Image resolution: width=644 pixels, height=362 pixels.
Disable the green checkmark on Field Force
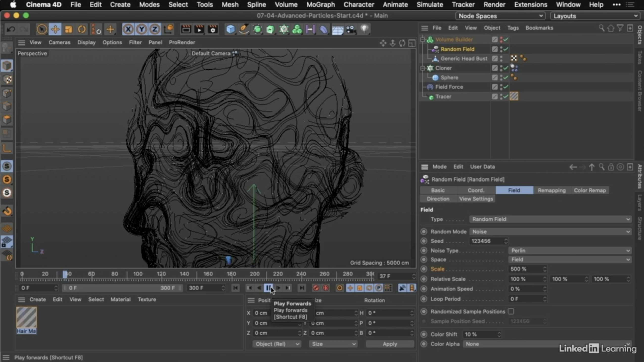click(x=505, y=87)
